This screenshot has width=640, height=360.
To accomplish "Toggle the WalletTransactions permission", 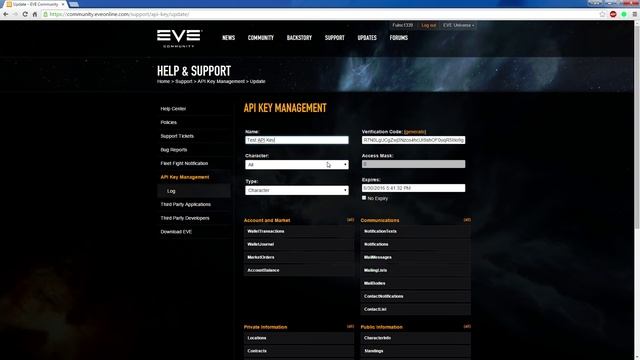I will coord(299,231).
